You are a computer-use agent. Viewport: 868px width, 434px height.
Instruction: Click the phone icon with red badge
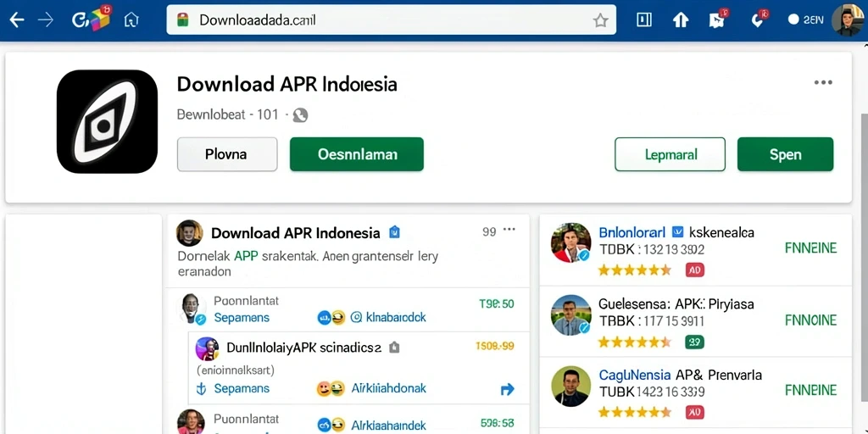coord(758,20)
